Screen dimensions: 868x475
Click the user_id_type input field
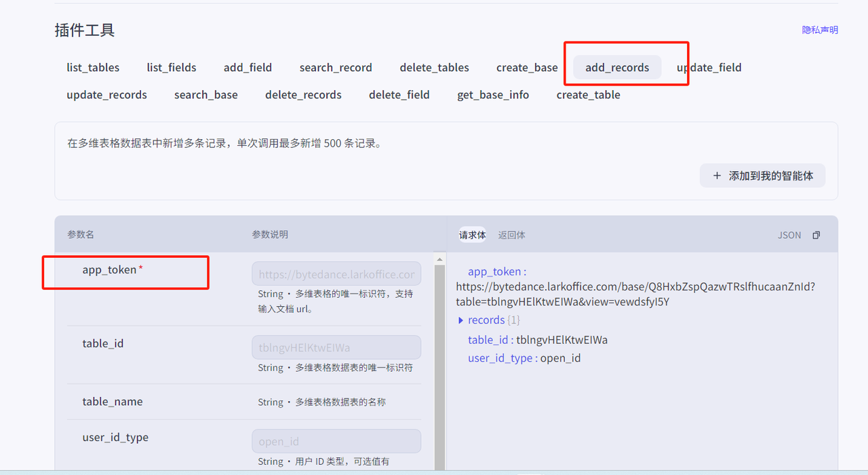[x=336, y=441]
